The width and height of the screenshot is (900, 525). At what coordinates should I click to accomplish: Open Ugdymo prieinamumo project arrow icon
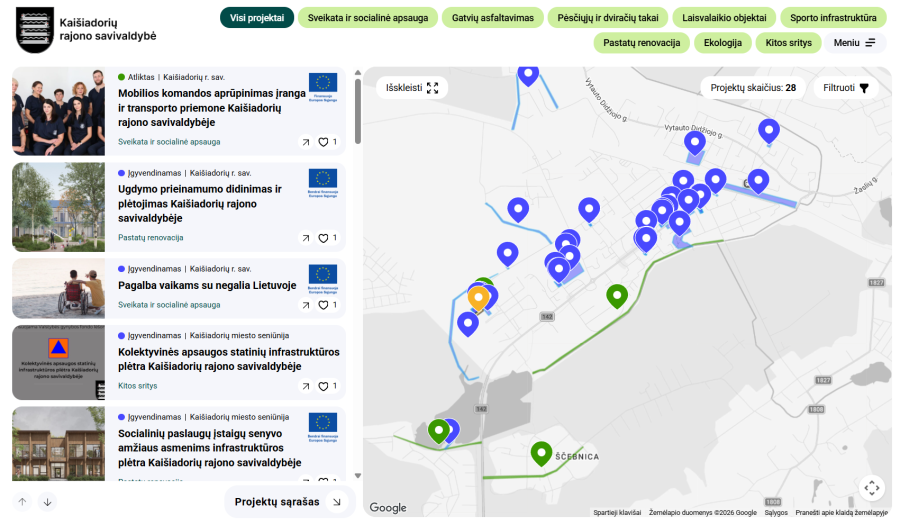pyautogui.click(x=306, y=238)
